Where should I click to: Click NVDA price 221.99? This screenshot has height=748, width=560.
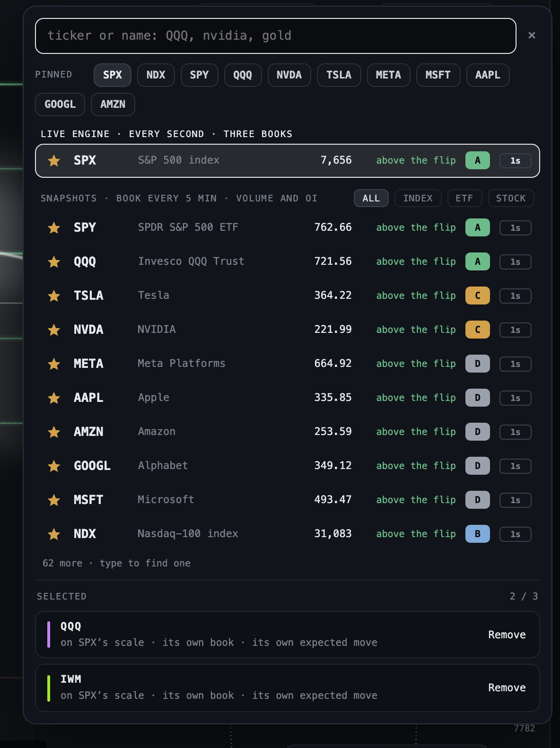point(333,330)
